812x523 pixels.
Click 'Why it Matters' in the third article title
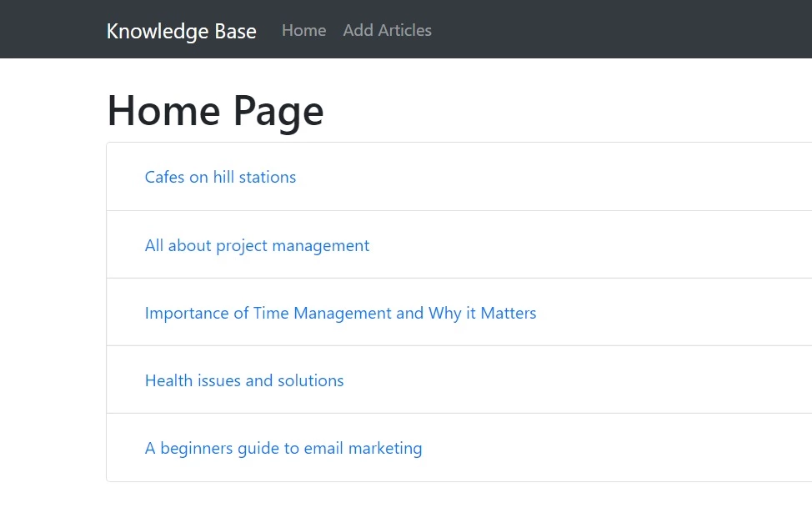pos(482,313)
